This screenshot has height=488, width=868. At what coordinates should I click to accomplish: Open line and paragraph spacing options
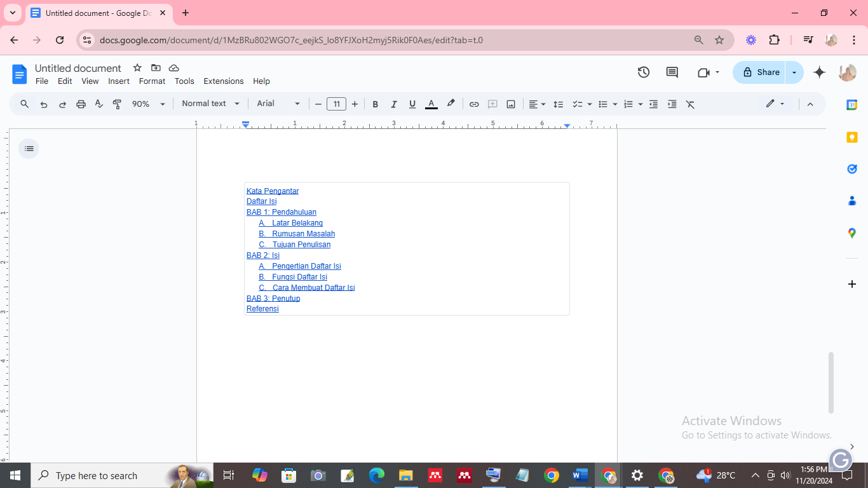(x=559, y=104)
